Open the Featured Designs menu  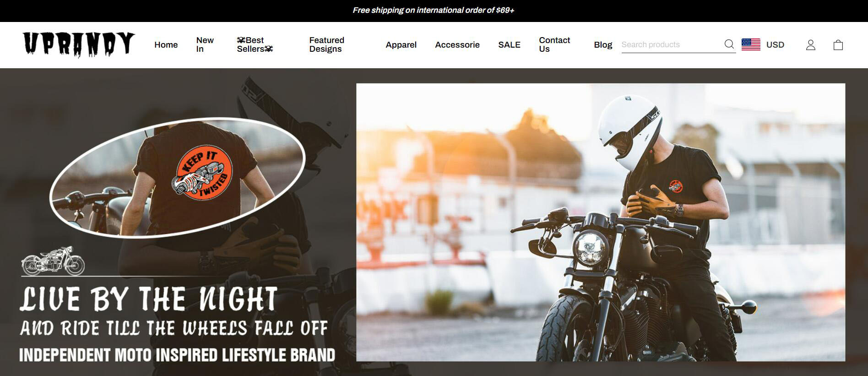pyautogui.click(x=326, y=44)
